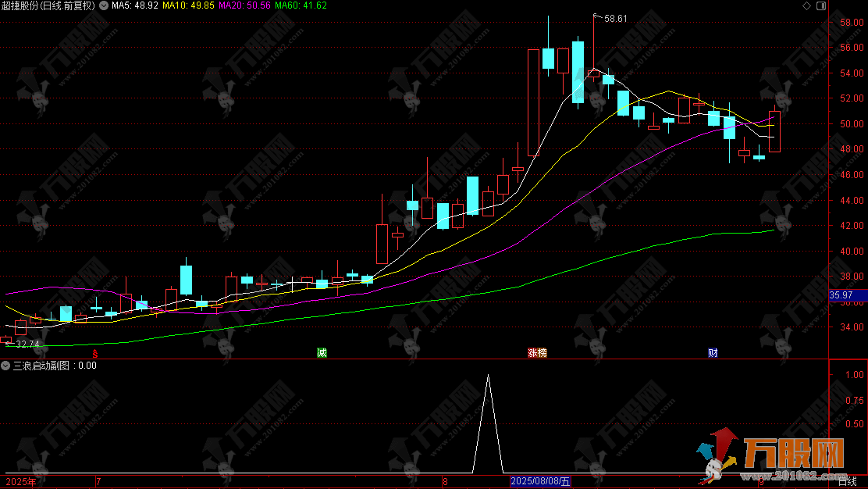Click the 58.00 price axis label
The image size is (868, 489).
coord(852,23)
